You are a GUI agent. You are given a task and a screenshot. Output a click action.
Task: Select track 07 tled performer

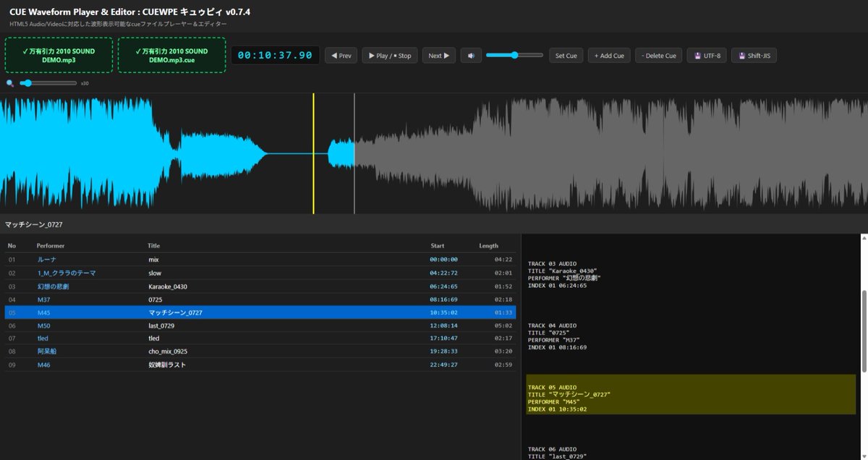[43, 338]
